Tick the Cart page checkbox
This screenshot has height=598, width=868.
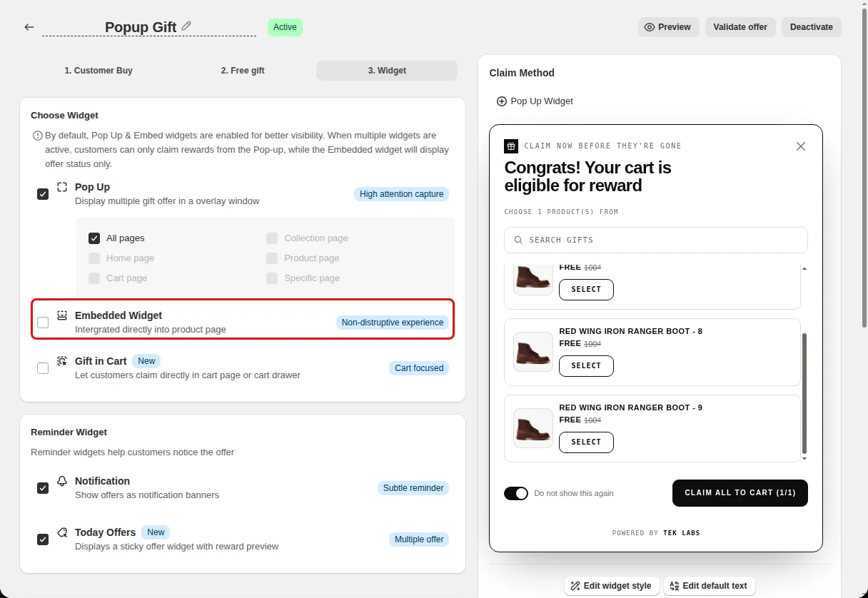[x=94, y=278]
